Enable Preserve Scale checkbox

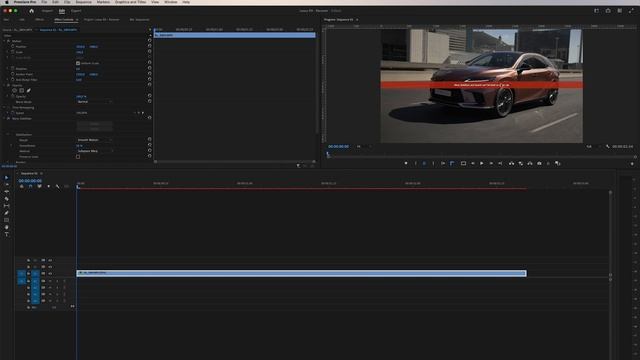(78, 157)
